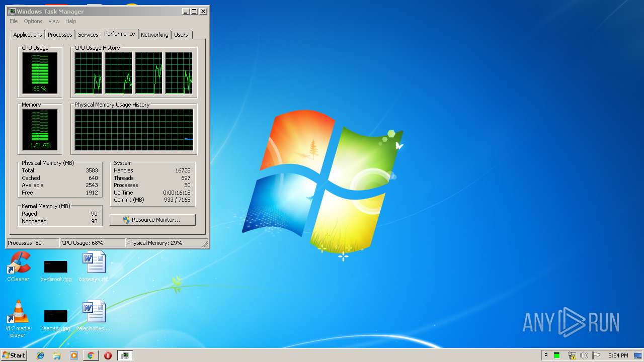Viewport: 644px width, 362px height.
Task: Select the telephones document icon on desktop
Action: 94,316
